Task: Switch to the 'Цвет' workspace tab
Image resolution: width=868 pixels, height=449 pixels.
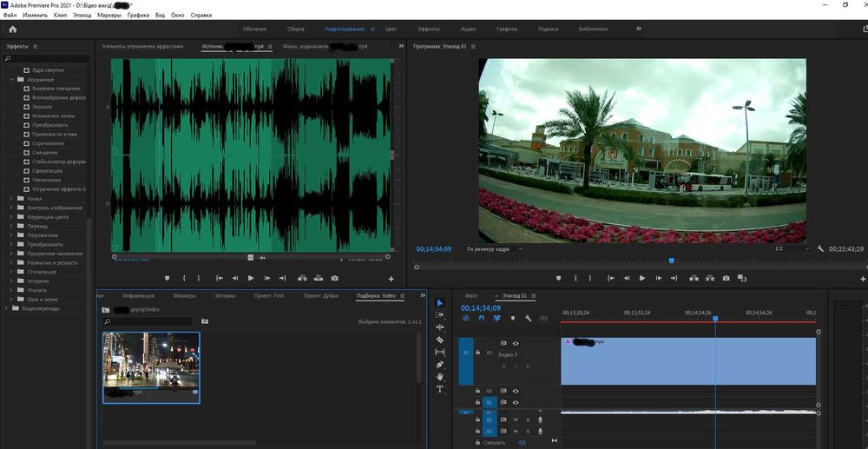Action: tap(393, 29)
